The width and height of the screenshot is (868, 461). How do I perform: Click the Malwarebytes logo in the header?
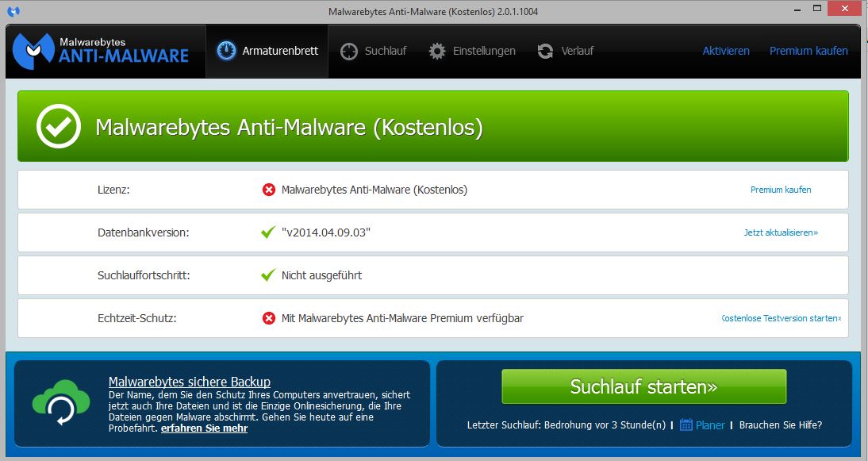[103, 50]
